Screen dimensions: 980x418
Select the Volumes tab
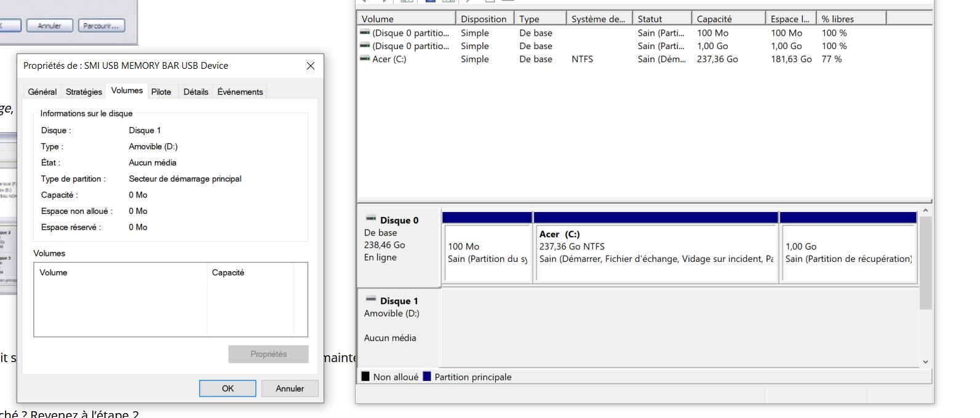(x=127, y=90)
